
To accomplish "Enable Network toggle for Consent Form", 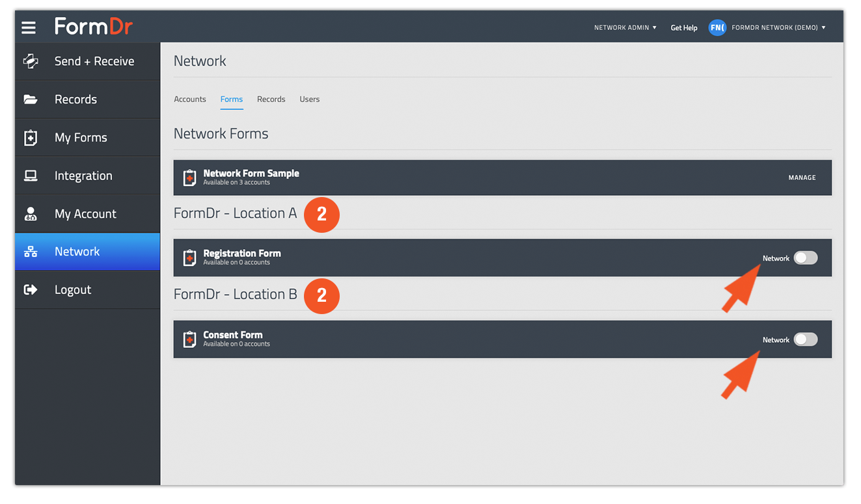I will tap(806, 339).
